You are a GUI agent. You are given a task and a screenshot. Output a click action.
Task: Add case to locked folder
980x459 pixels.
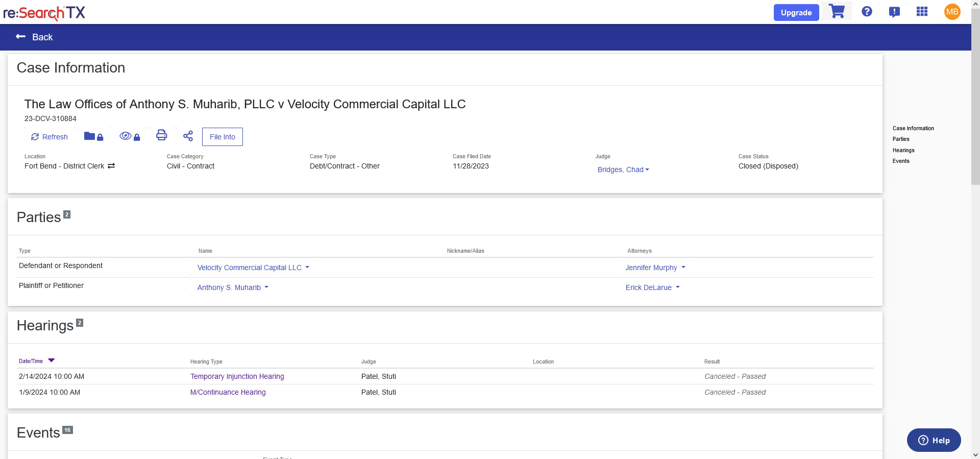point(94,136)
